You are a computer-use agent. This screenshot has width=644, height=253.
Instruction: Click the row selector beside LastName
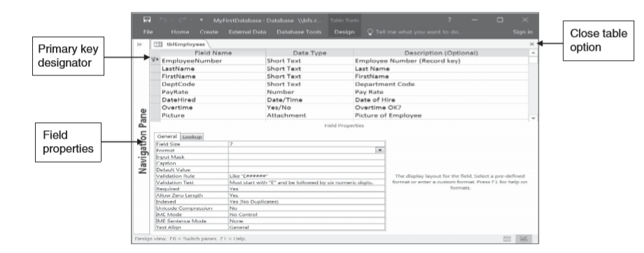coord(155,68)
